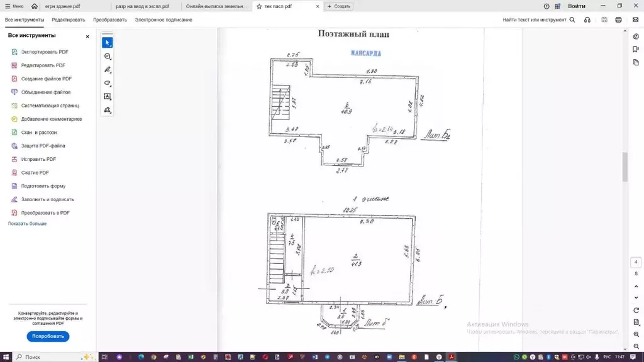Send file by email icon
This screenshot has width=644, height=362.
(x=635, y=19)
